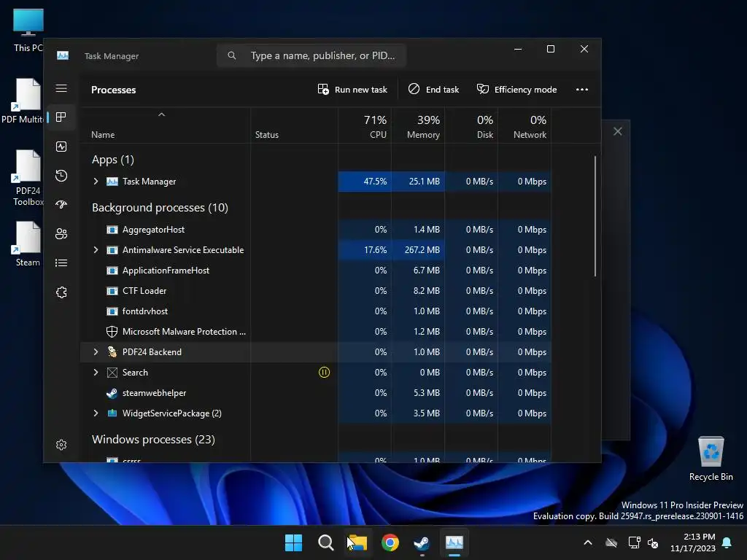Screen dimensions: 747x560
Task: Show hidden icons tray chevron
Action: tap(588, 542)
